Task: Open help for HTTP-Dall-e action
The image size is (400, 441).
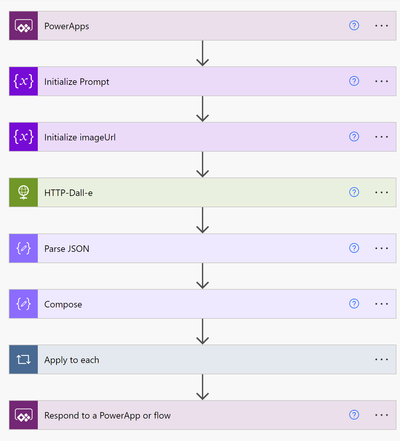Action: pos(354,192)
